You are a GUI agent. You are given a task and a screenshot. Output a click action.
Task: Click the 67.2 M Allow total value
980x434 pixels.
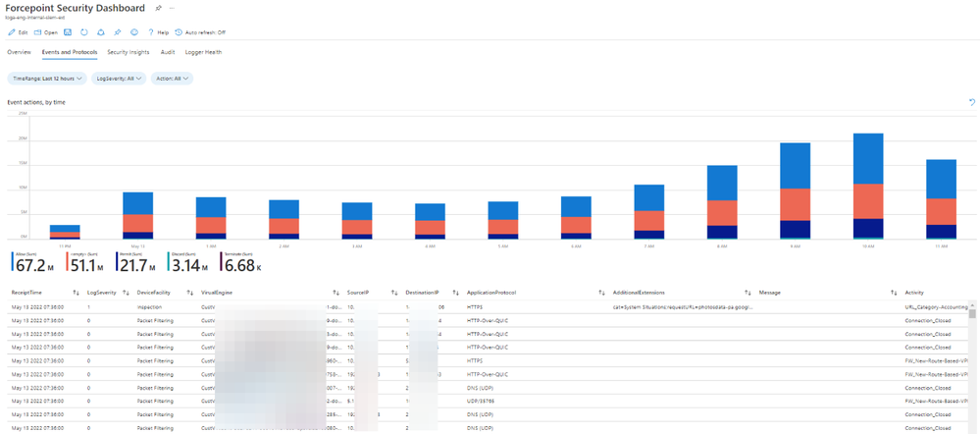(x=33, y=266)
